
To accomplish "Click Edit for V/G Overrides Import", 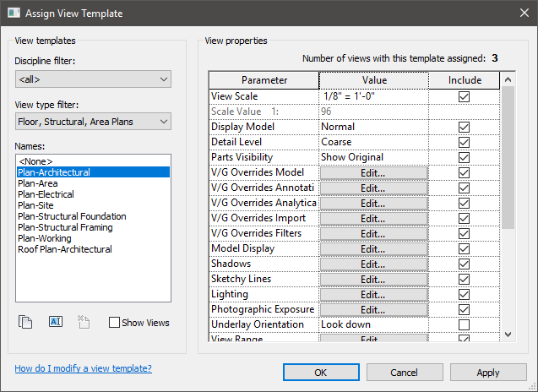I will 373,219.
